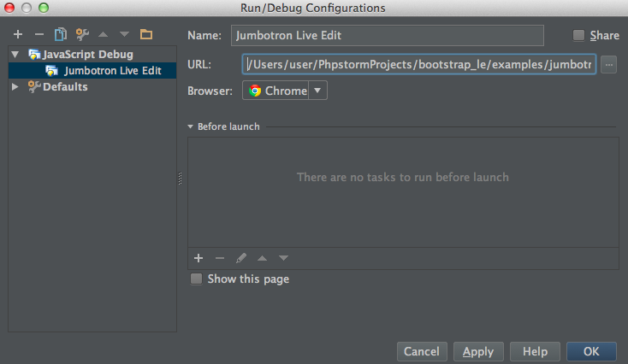Edit the before launch task with pencil
Image resolution: width=628 pixels, height=364 pixels.
tap(240, 258)
